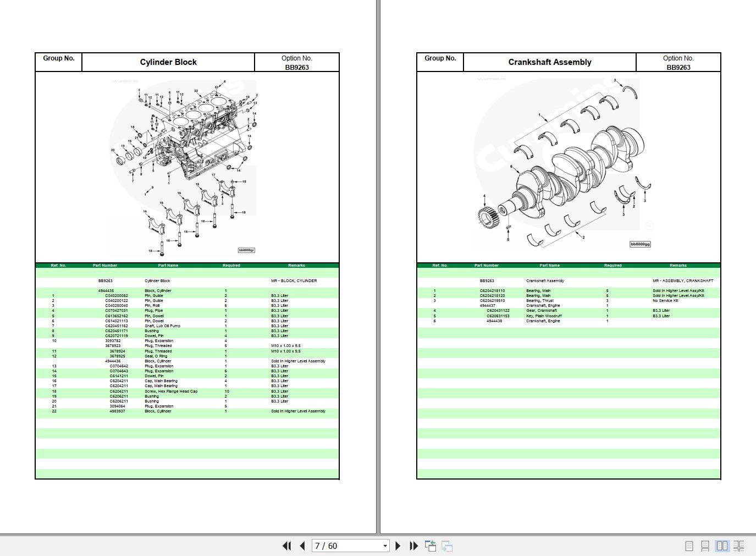This screenshot has width=756, height=556.
Task: Click part number 3094064
Action: click(117, 406)
